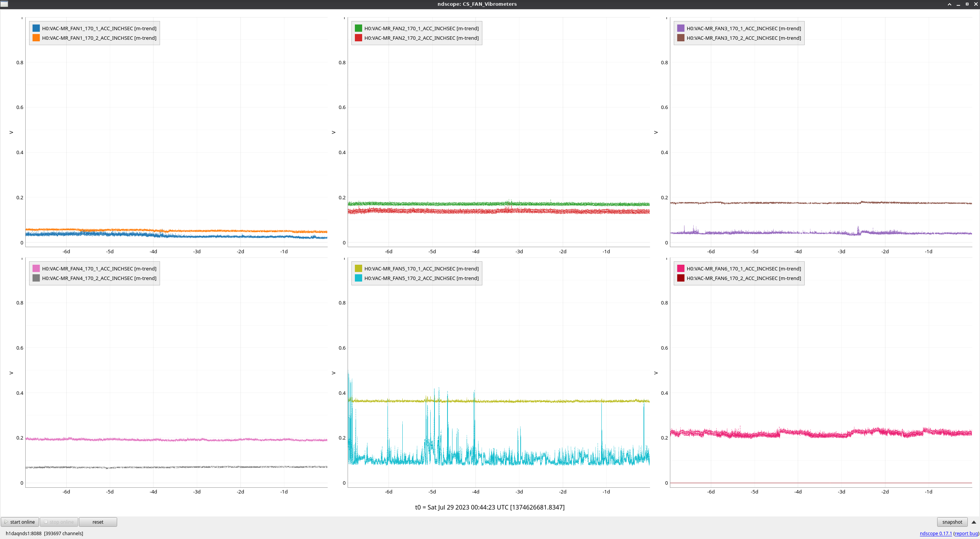The image size is (980, 539).
Task: Select the FAN2_170_2_ACC_INCHSEC legend label
Action: 421,38
